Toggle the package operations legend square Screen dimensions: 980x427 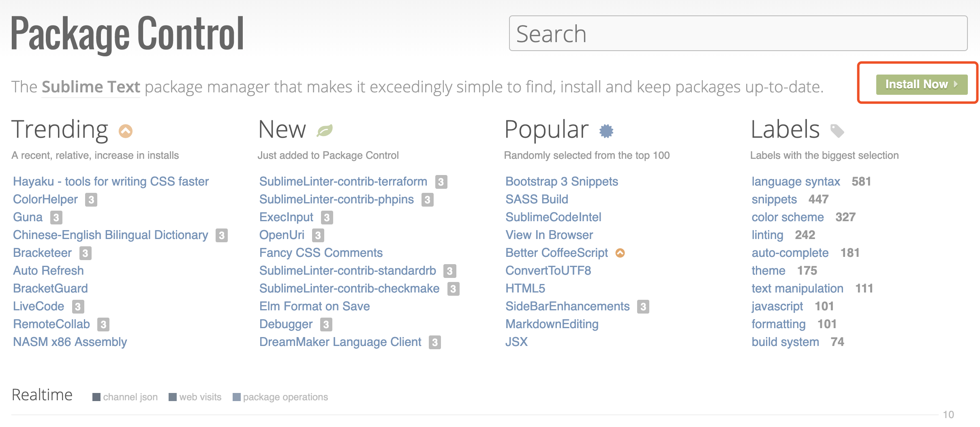tap(237, 397)
